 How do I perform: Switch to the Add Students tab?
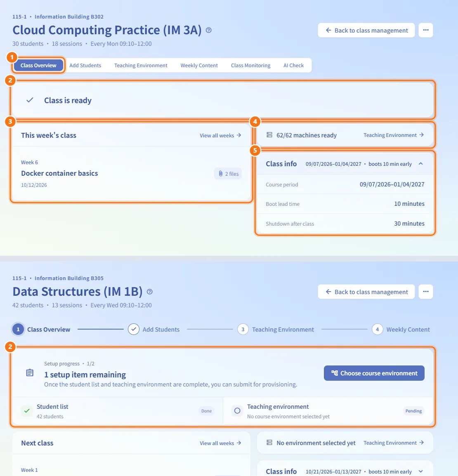pos(85,65)
